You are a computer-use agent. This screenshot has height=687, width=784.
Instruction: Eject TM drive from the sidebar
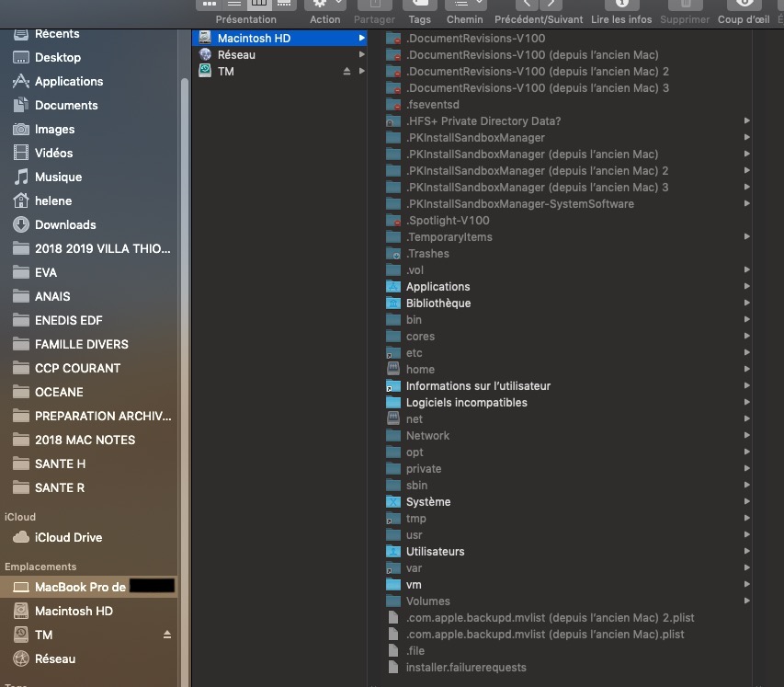click(167, 635)
